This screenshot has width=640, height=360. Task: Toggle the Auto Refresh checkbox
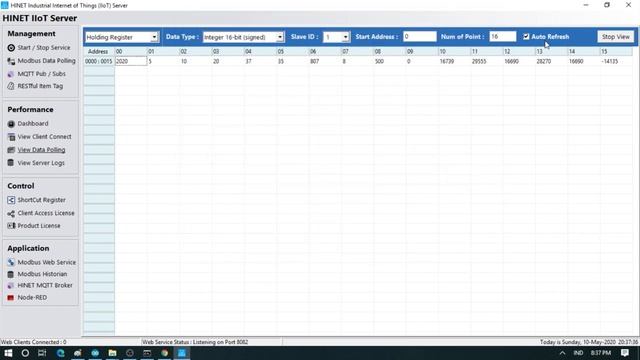point(526,37)
